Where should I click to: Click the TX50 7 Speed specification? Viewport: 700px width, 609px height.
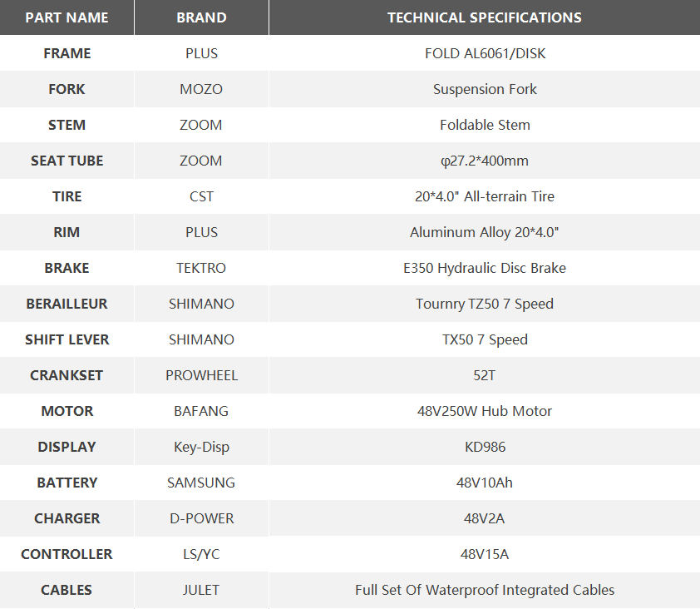click(x=485, y=339)
